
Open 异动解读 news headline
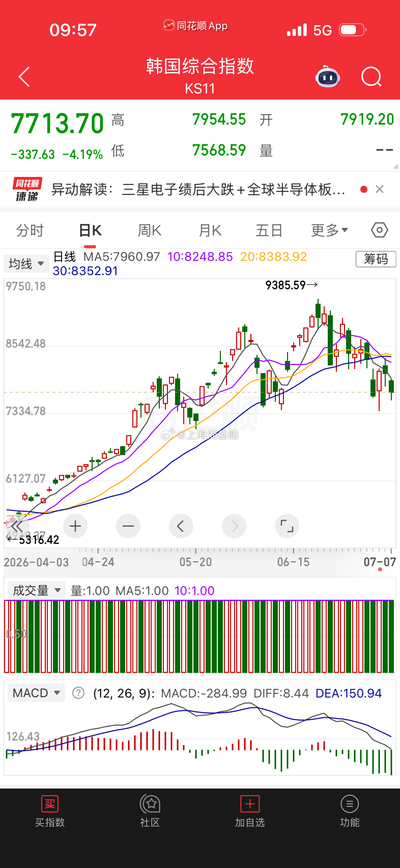pyautogui.click(x=198, y=189)
